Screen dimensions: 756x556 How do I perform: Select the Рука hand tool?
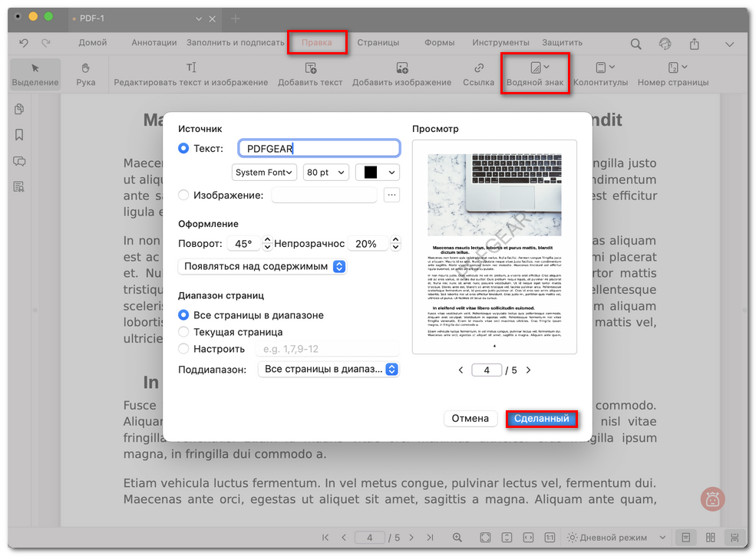click(85, 74)
